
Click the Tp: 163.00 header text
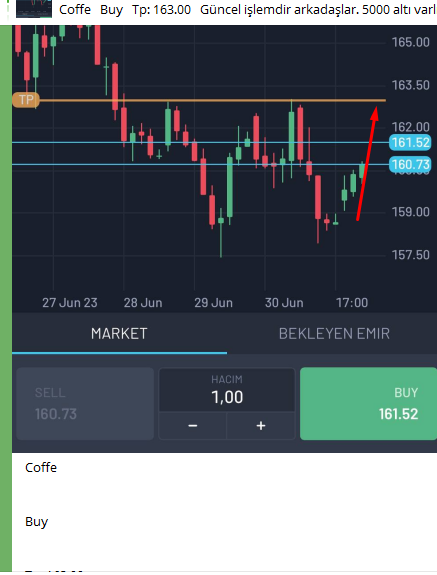161,10
